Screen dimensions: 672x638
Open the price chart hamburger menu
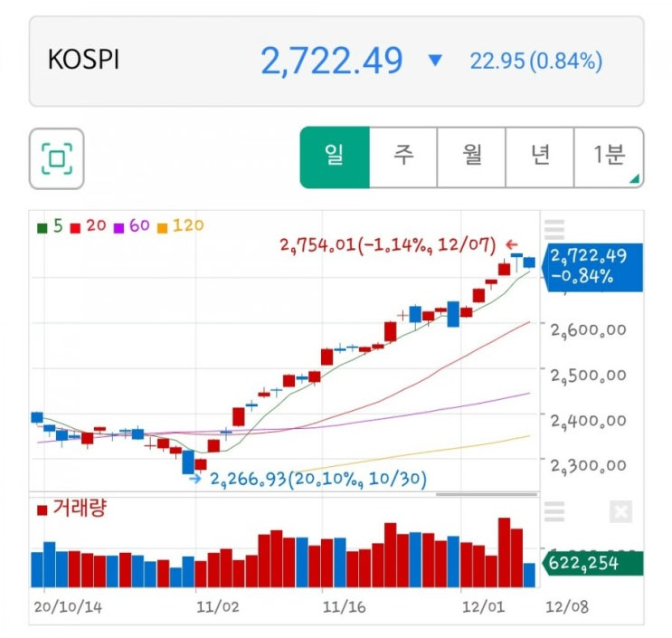point(554,230)
